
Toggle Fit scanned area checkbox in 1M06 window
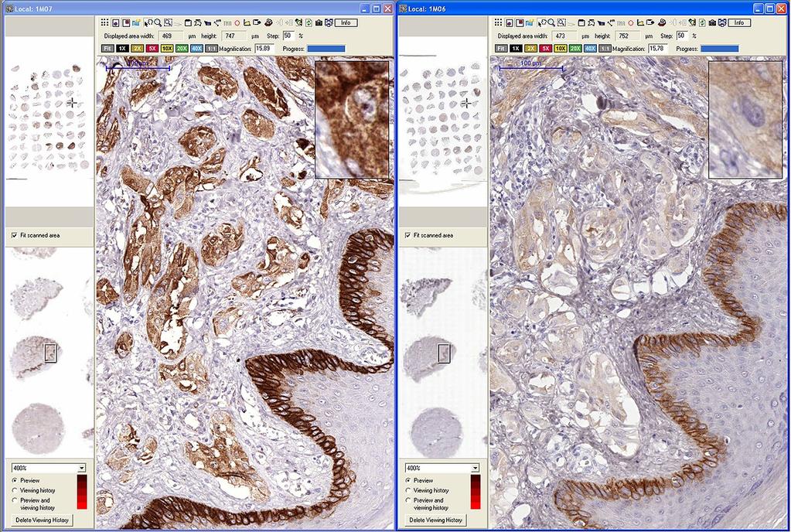[x=407, y=236]
